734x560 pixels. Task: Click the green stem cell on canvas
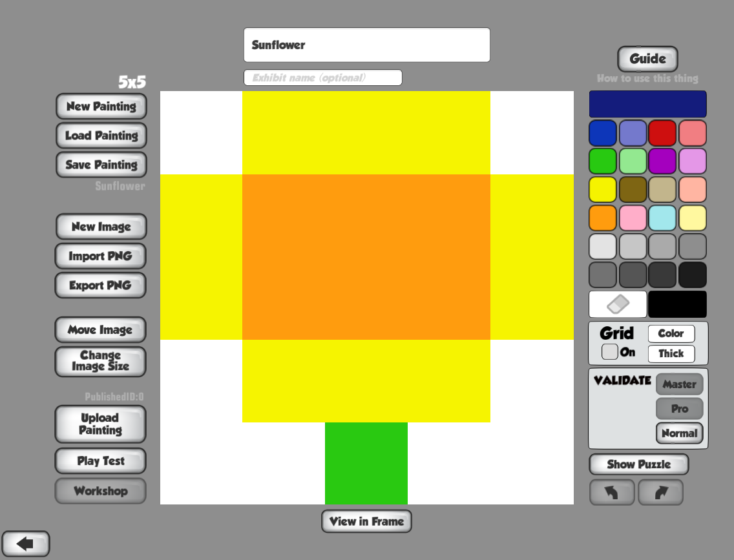(366, 463)
